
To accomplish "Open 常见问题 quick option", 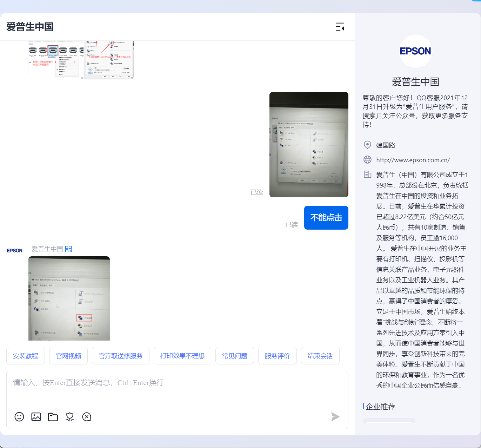I will (x=235, y=356).
